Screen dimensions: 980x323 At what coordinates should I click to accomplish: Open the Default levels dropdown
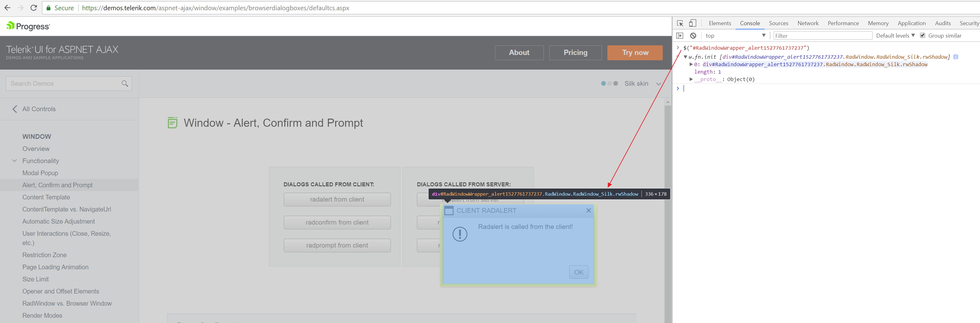click(x=895, y=36)
